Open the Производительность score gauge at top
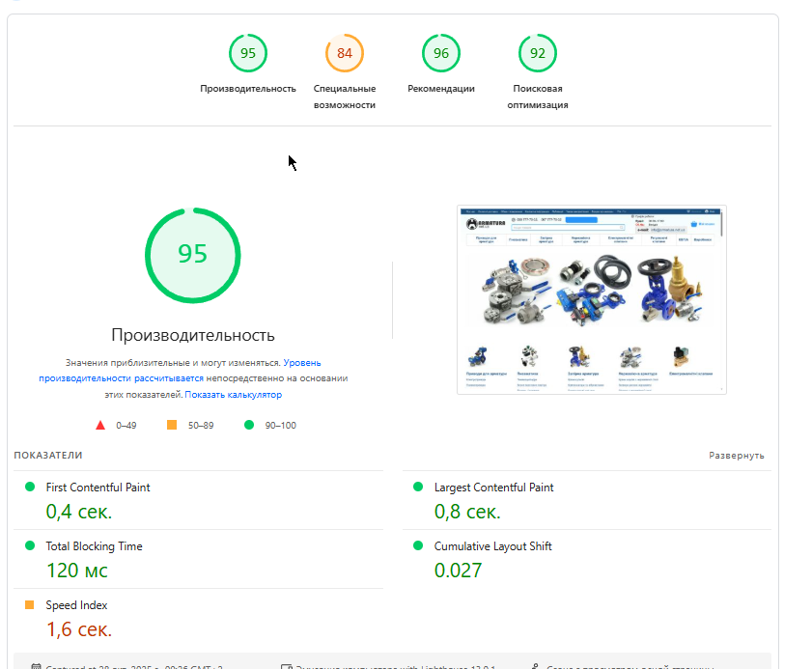 coord(248,53)
